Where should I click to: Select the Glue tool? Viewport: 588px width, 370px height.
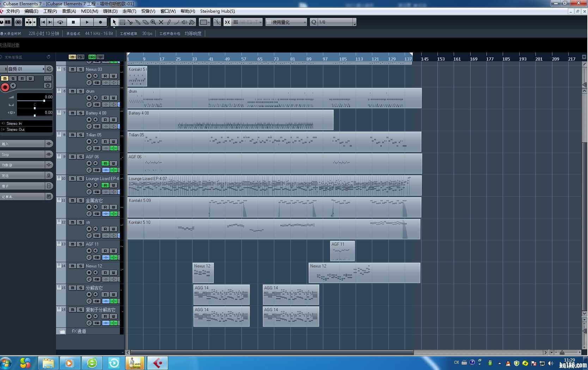pyautogui.click(x=138, y=22)
